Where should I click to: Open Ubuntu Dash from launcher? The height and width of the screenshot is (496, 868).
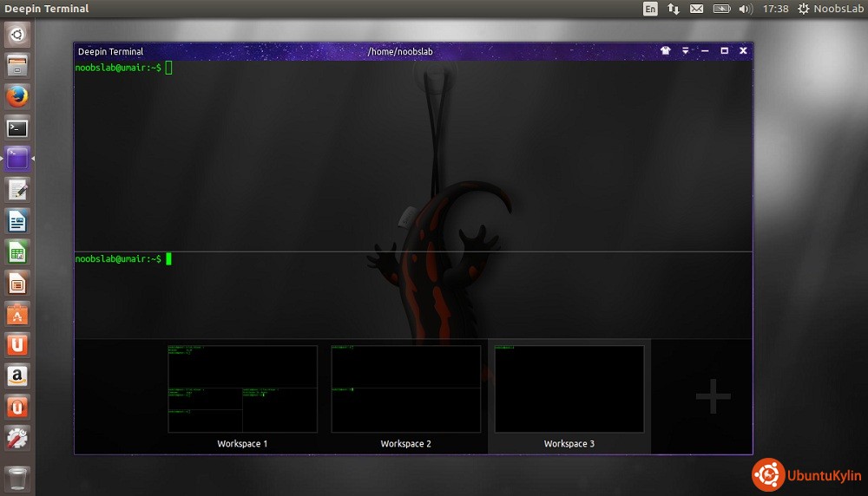click(x=17, y=35)
